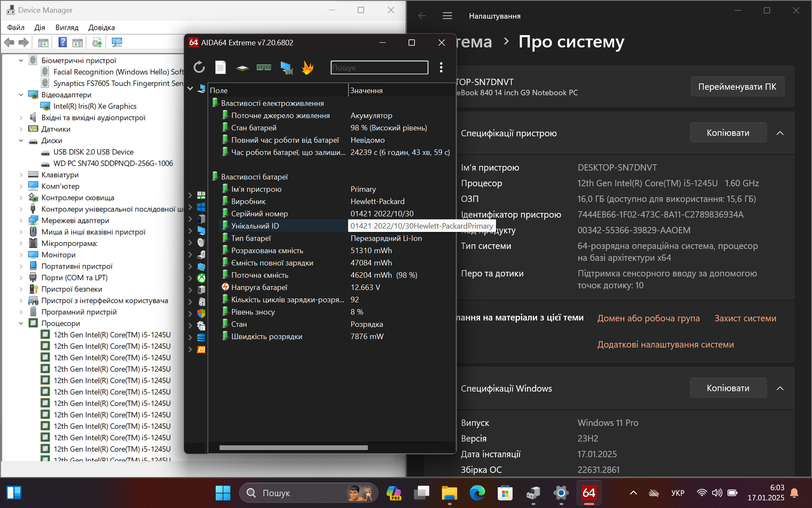Select the orange Benchmark icon in AIDA64 sidebar
The image size is (812, 508).
tap(201, 349)
